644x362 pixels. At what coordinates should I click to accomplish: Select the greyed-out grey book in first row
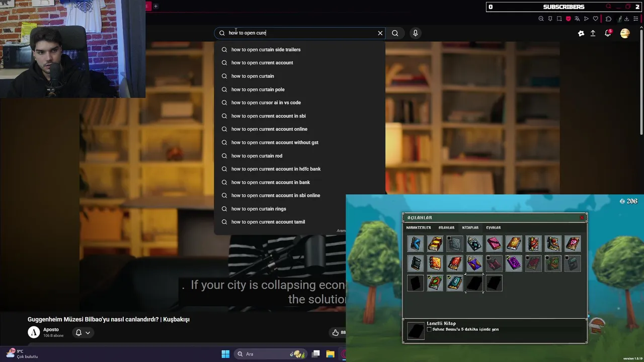(455, 244)
